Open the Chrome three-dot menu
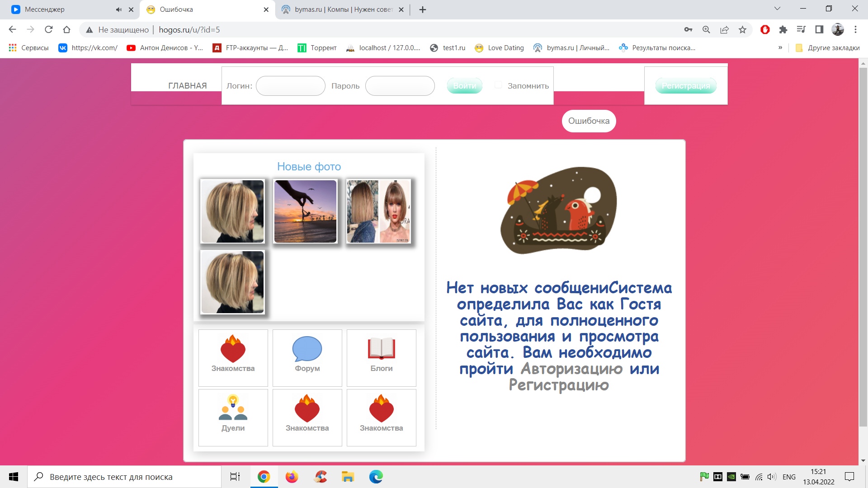868x488 pixels. click(x=855, y=30)
